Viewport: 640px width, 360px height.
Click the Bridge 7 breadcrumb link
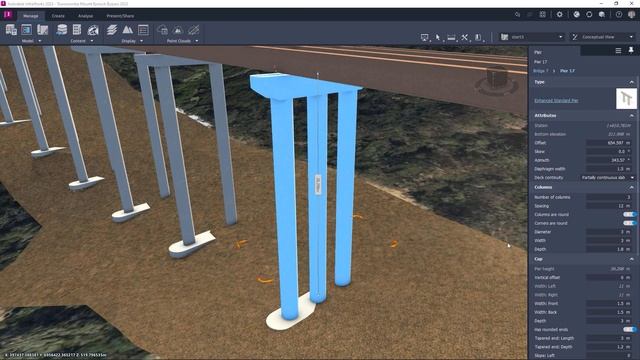point(541,71)
